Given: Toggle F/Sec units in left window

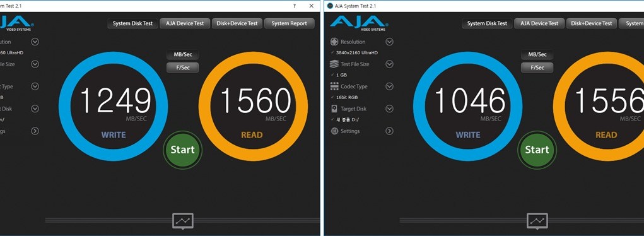Looking at the screenshot, I should coord(183,68).
